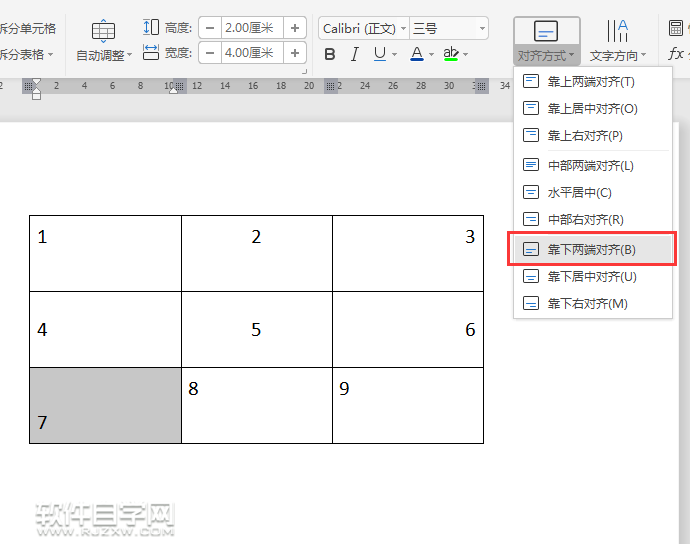
Task: Toggle bold formatting
Action: (x=330, y=54)
